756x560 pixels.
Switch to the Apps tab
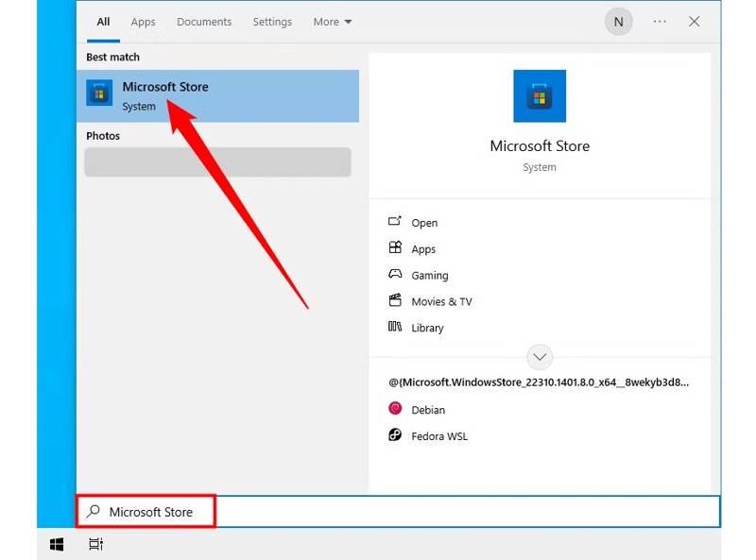pos(144,22)
